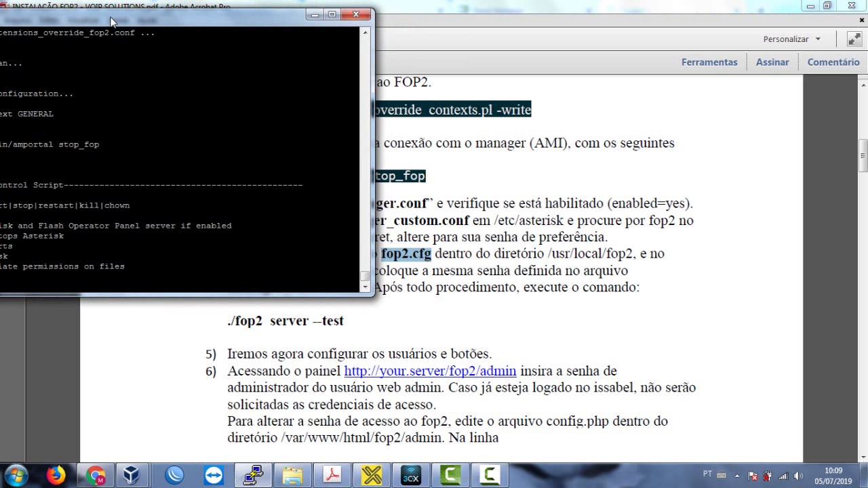Open the first Camtasia taskbar icon

[450, 475]
